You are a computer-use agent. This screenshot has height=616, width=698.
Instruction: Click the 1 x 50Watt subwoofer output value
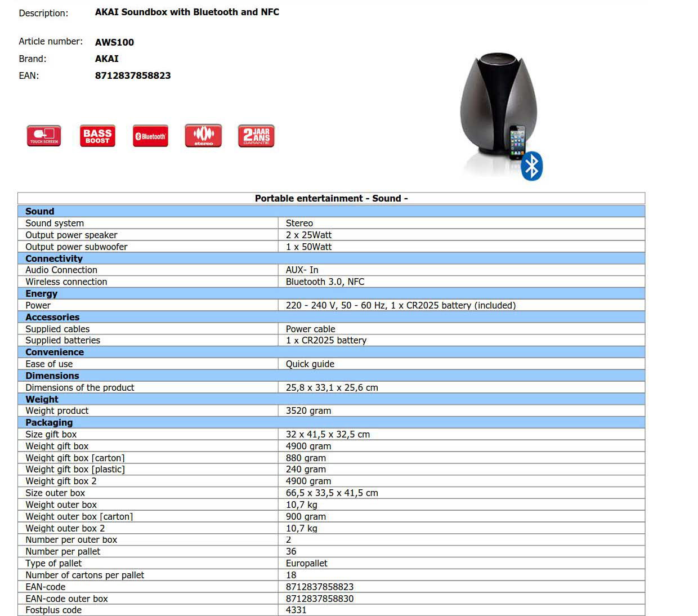308,247
